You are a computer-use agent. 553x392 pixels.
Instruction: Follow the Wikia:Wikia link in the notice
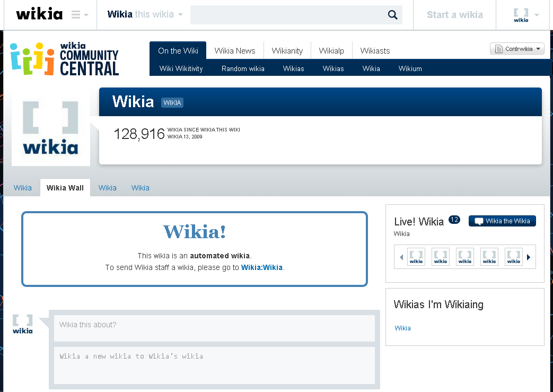tap(262, 267)
